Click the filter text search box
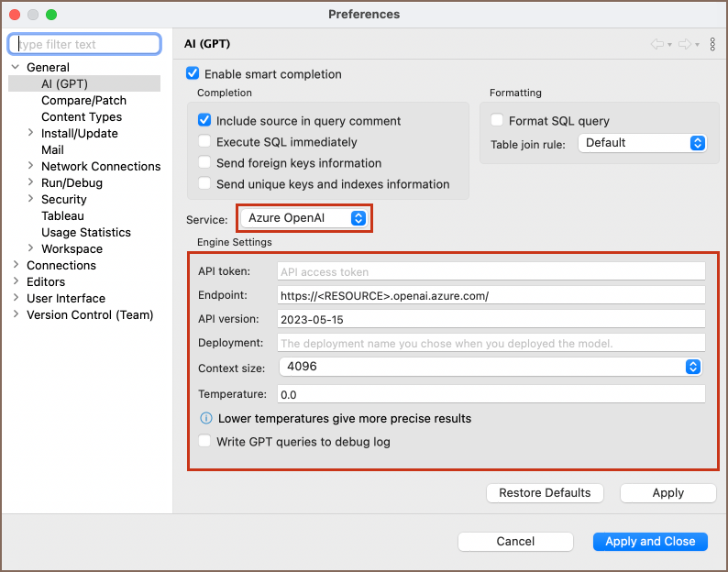The image size is (728, 572). pyautogui.click(x=84, y=44)
